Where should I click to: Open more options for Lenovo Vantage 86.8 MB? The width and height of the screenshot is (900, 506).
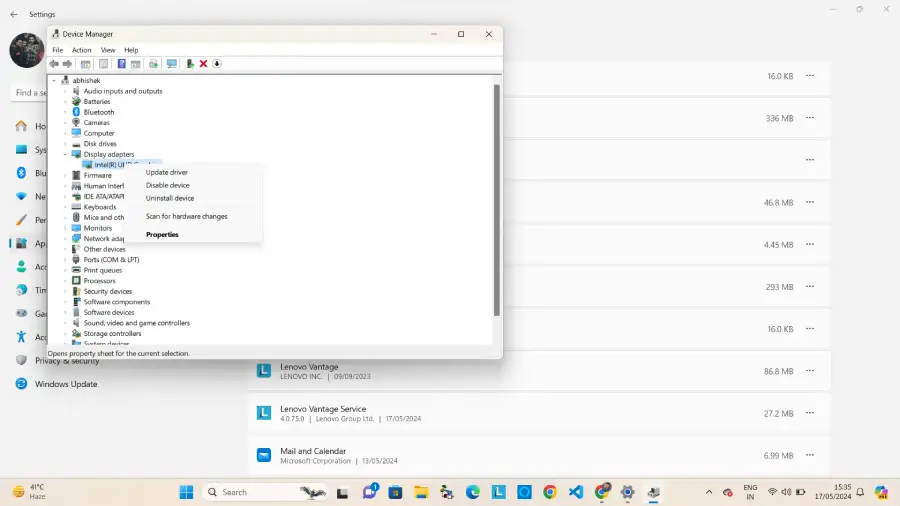(x=810, y=371)
